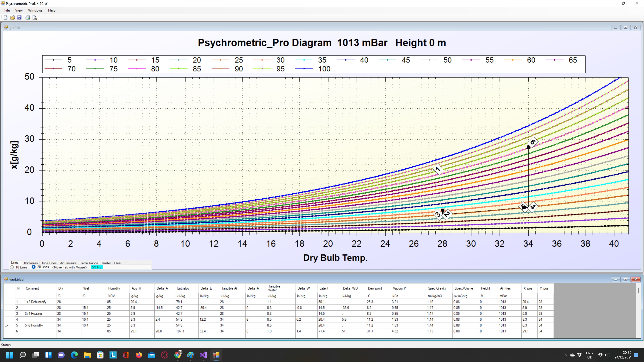The width and height of the screenshot is (644, 362).
Task: Click diamond marker 6 on the chart
Action: [x=533, y=142]
